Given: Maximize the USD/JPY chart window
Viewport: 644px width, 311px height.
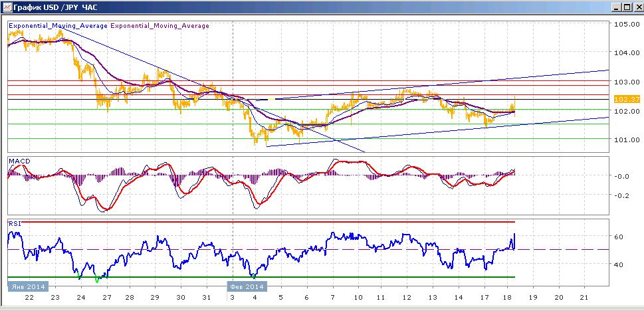Looking at the screenshot, I should [626, 7].
